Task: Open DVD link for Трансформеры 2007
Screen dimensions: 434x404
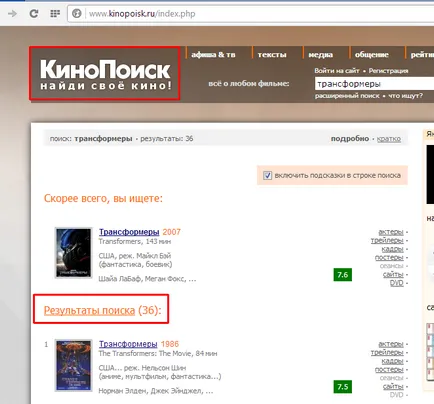Action: point(397,283)
